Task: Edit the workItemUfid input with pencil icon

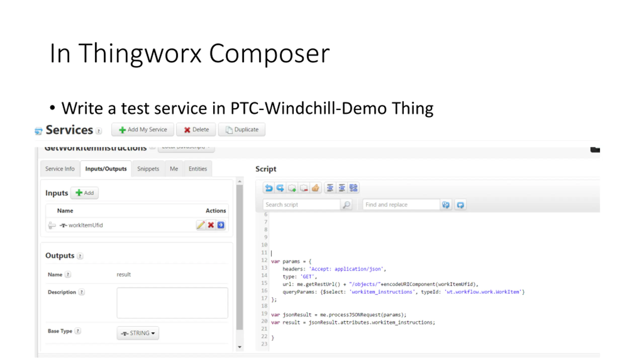Action: (200, 225)
